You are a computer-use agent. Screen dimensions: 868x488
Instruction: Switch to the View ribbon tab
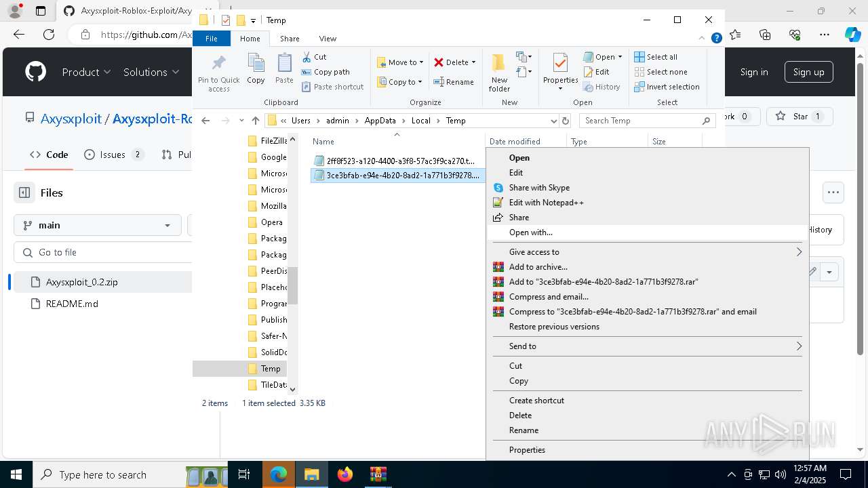[x=328, y=39]
